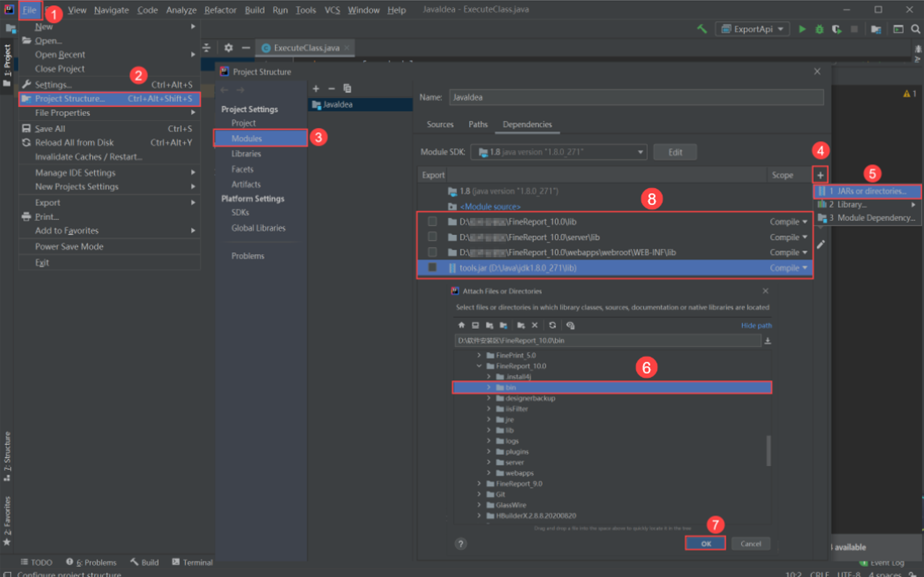Close the Attach Files or Directories dialog
The image size is (924, 577).
[765, 291]
